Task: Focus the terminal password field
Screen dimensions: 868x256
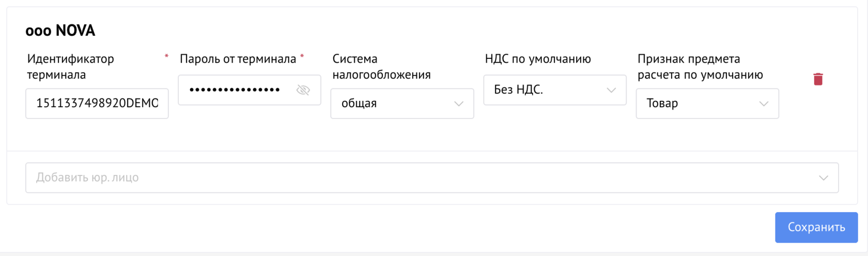Action: (x=250, y=90)
